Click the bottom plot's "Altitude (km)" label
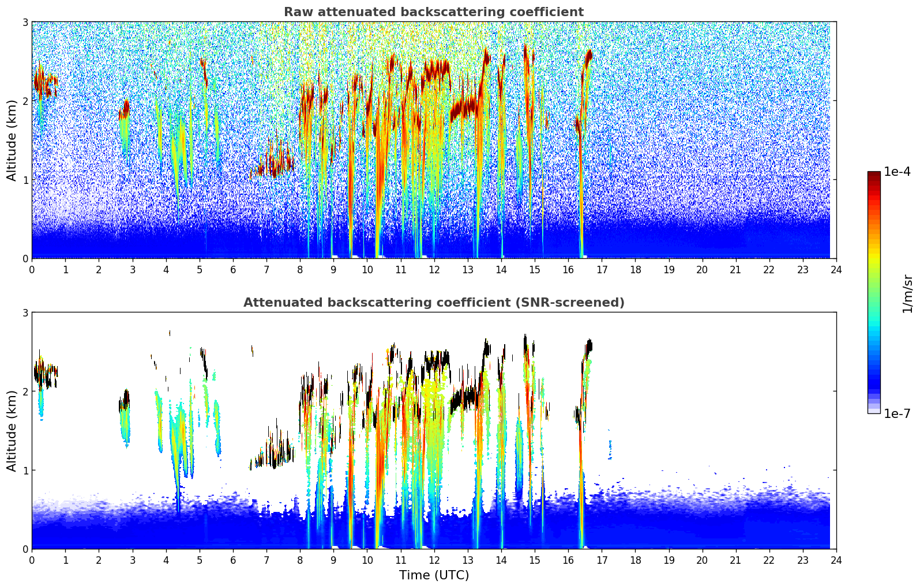 (12, 431)
